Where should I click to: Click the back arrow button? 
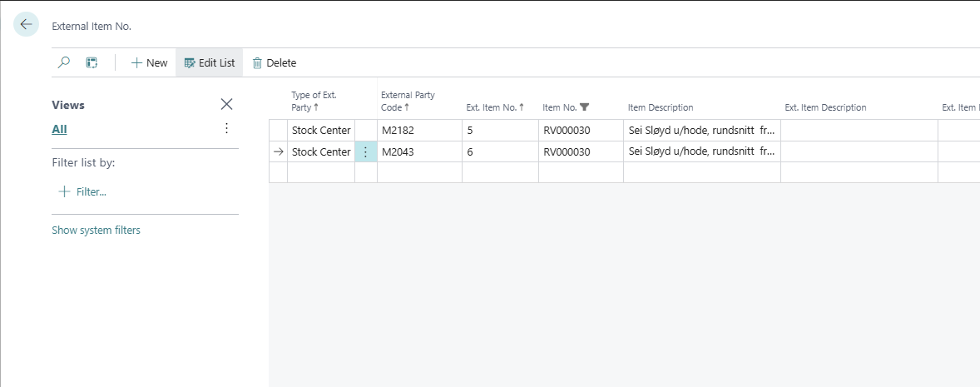[x=26, y=25]
